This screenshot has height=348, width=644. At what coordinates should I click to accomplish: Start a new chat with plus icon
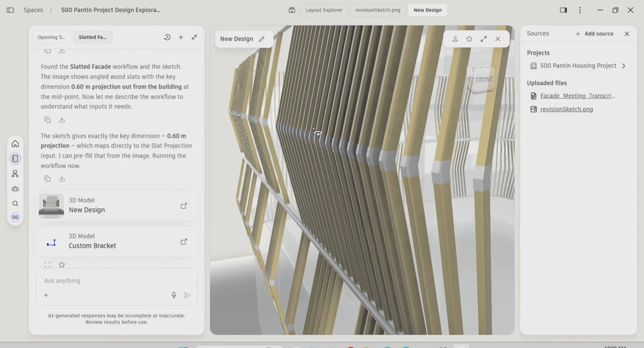[181, 37]
